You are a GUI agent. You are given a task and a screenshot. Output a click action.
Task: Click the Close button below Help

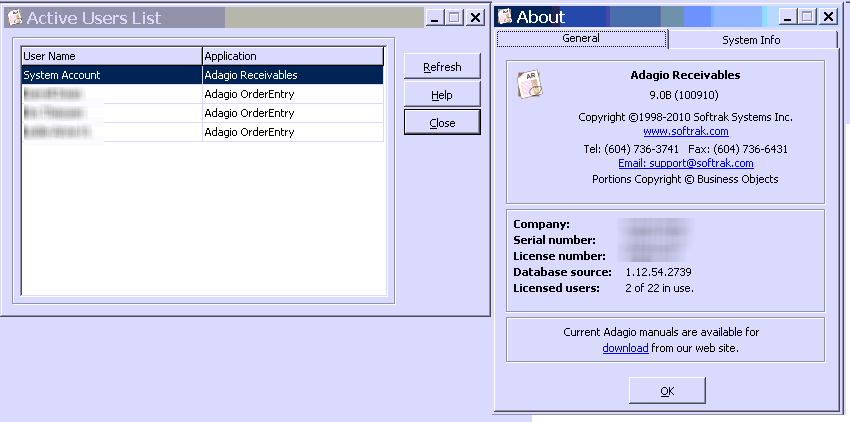442,123
